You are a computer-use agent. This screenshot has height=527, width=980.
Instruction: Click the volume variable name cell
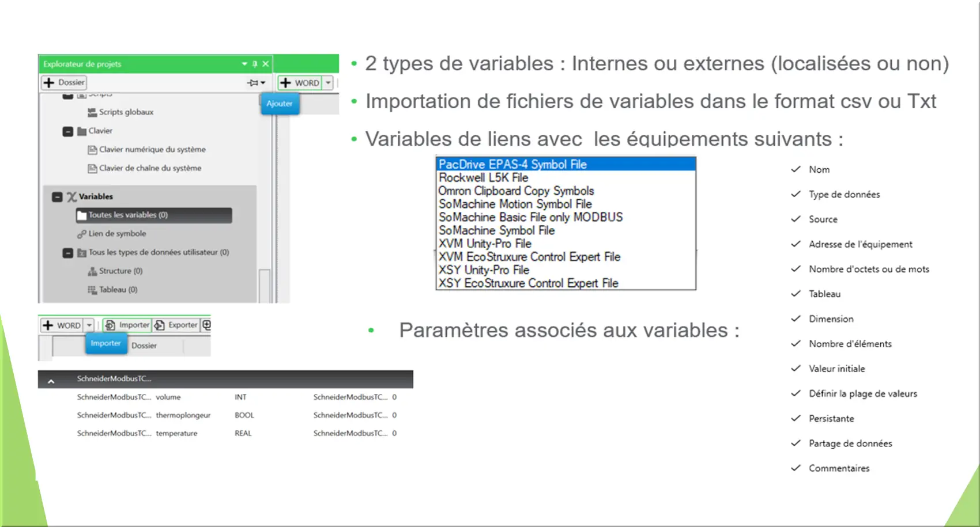[x=168, y=397]
